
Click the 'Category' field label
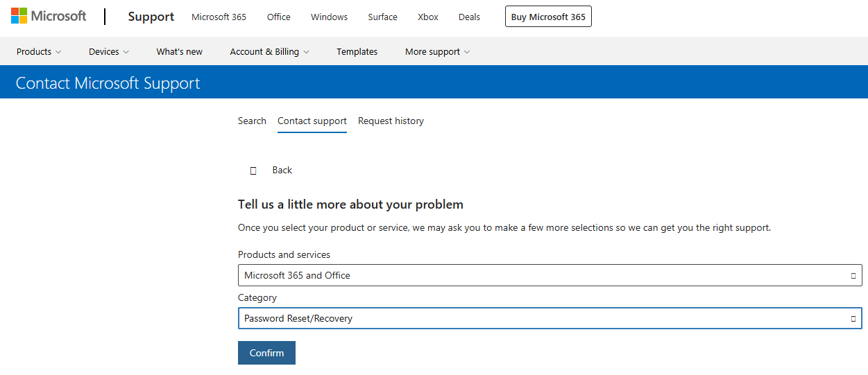(257, 297)
